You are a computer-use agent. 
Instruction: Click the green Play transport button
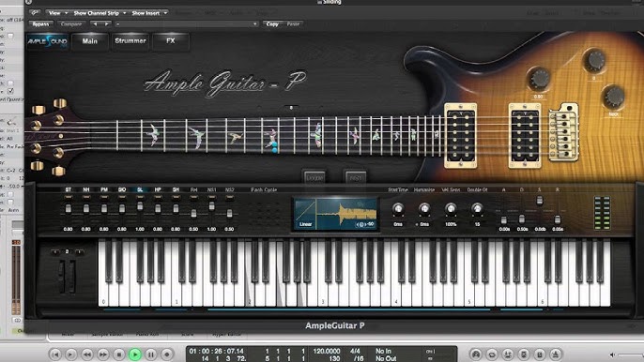135,354
